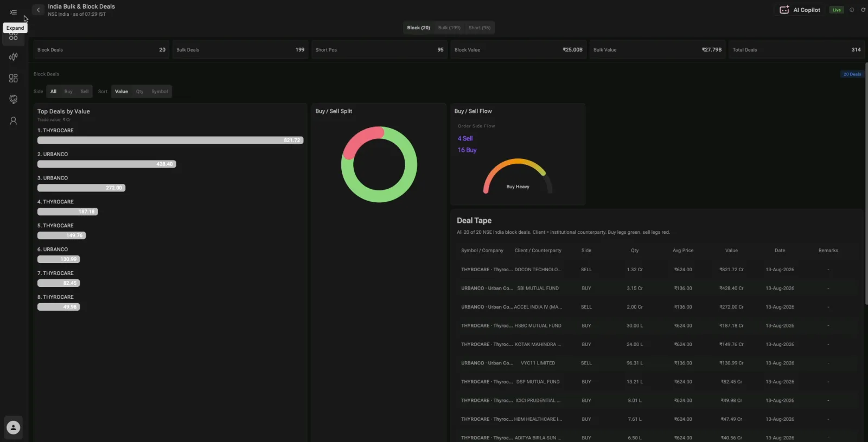Open the four-circles apps icon in the sidebar
The width and height of the screenshot is (868, 442).
pyautogui.click(x=14, y=36)
